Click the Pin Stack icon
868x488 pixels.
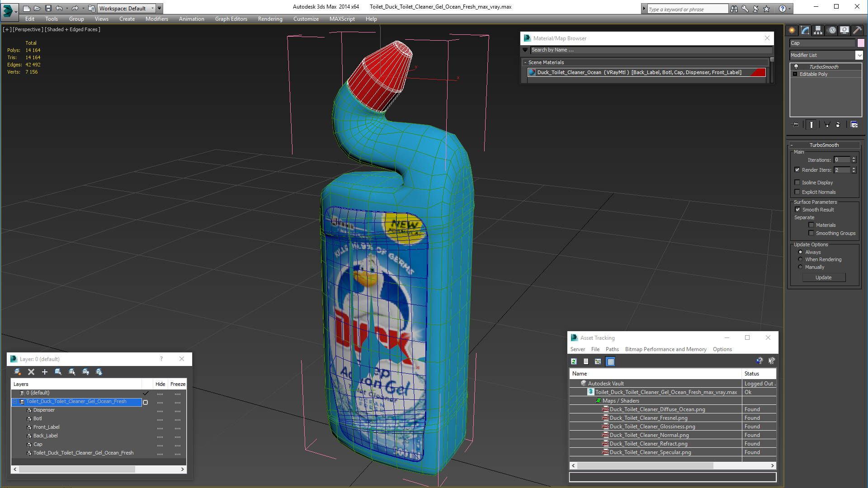(796, 124)
